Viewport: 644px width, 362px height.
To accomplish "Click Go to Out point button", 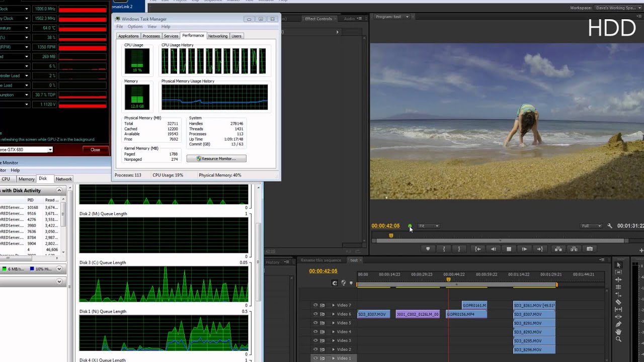I will click(540, 249).
